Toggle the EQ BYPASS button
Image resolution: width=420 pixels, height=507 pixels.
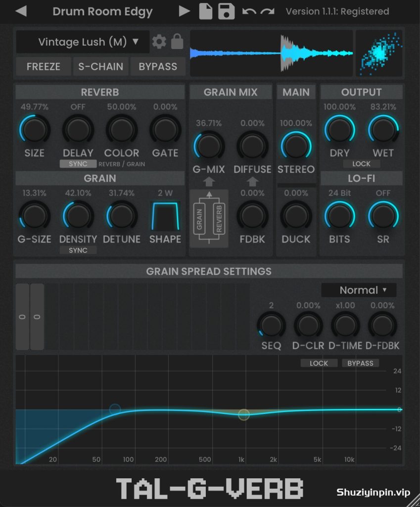click(360, 363)
